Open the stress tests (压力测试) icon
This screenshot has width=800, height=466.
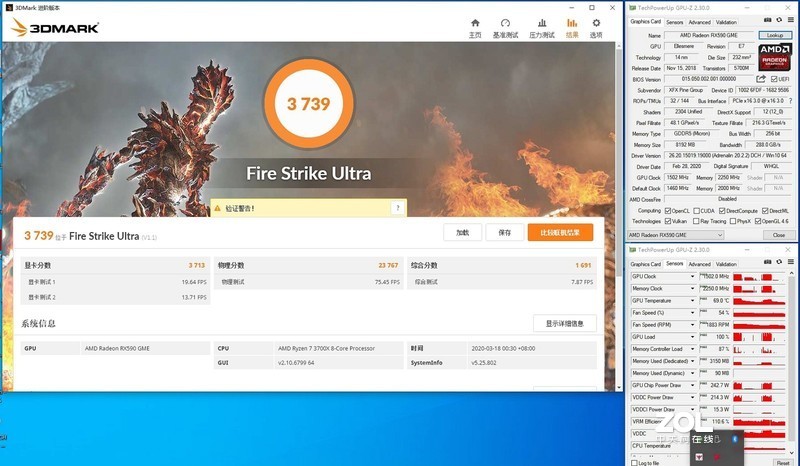(x=542, y=23)
